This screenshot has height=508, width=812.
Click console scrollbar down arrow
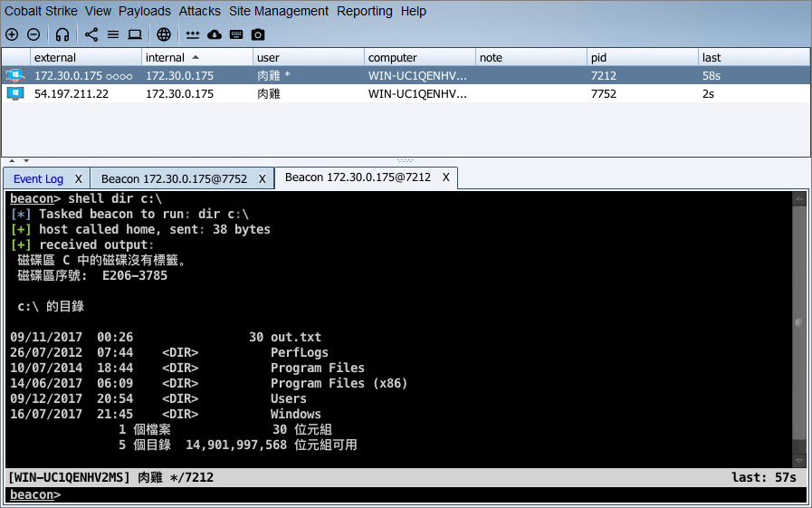799,460
